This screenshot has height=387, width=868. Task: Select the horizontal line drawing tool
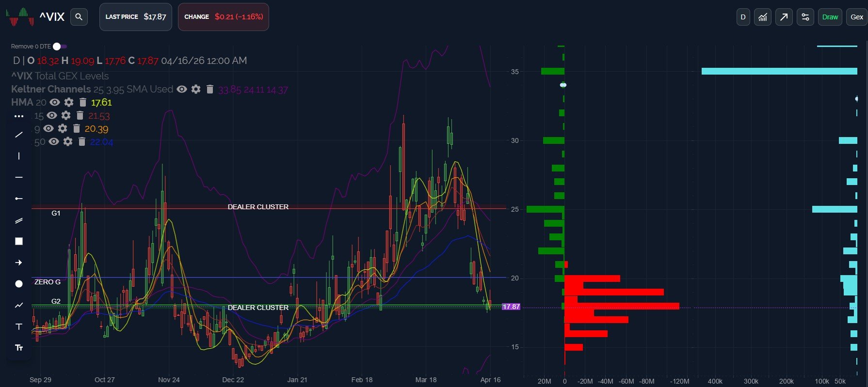point(19,177)
